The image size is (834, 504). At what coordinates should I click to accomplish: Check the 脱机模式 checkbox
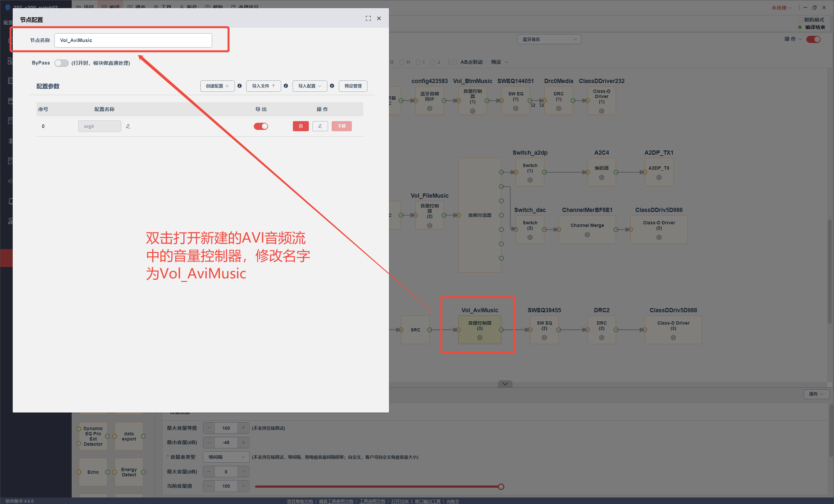[800, 20]
